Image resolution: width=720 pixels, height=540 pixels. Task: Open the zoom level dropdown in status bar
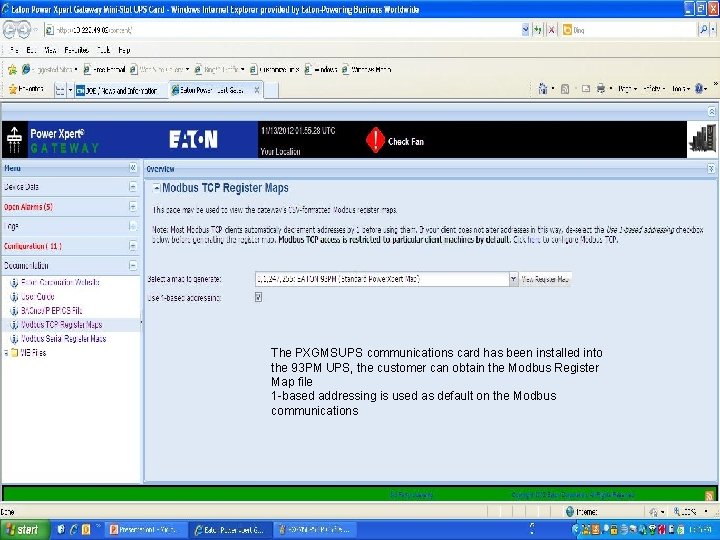pyautogui.click(x=706, y=512)
